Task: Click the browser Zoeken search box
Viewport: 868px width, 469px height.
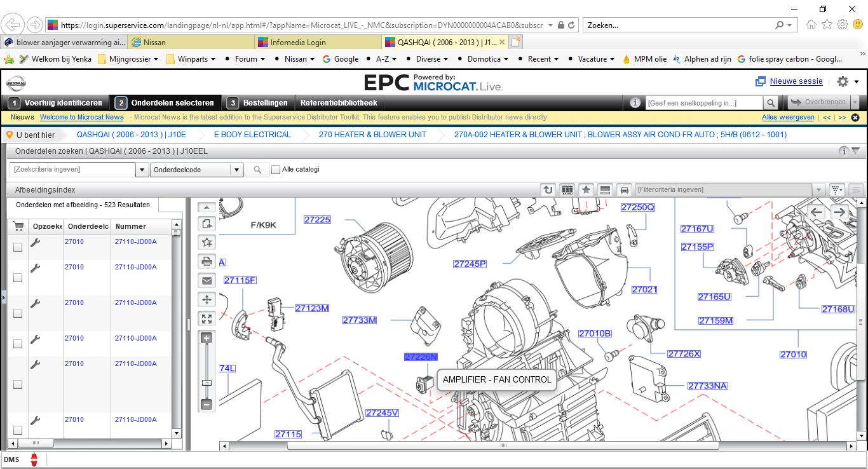Action: click(678, 25)
